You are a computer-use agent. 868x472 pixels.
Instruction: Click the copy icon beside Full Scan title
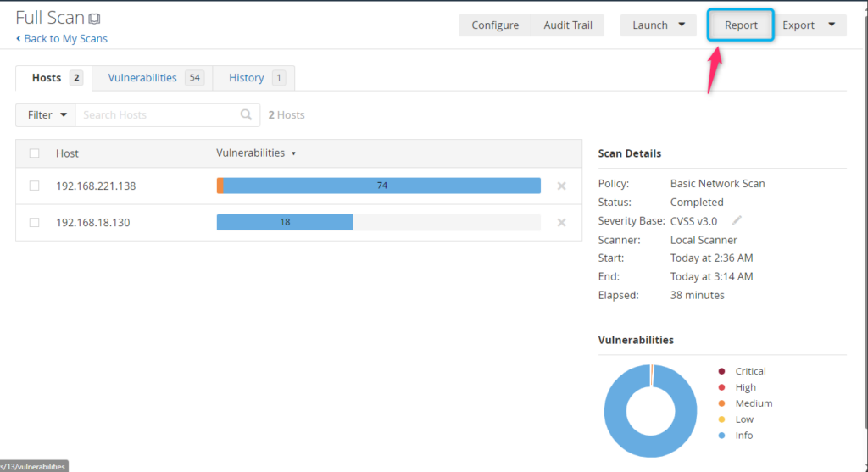pos(94,19)
